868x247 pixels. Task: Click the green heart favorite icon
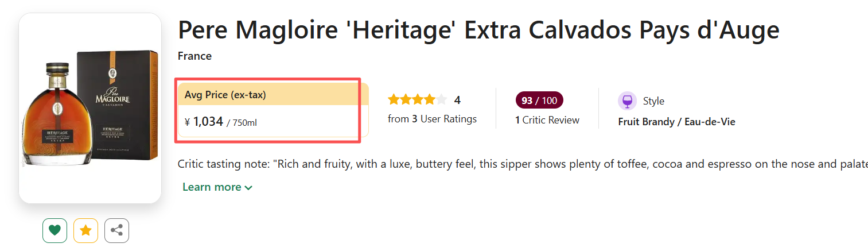coord(55,231)
